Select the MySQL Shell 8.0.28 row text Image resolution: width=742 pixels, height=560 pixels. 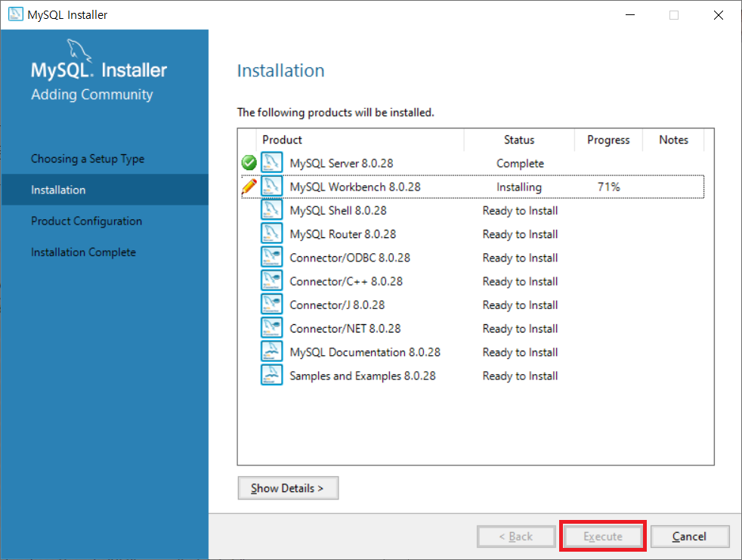pos(339,211)
